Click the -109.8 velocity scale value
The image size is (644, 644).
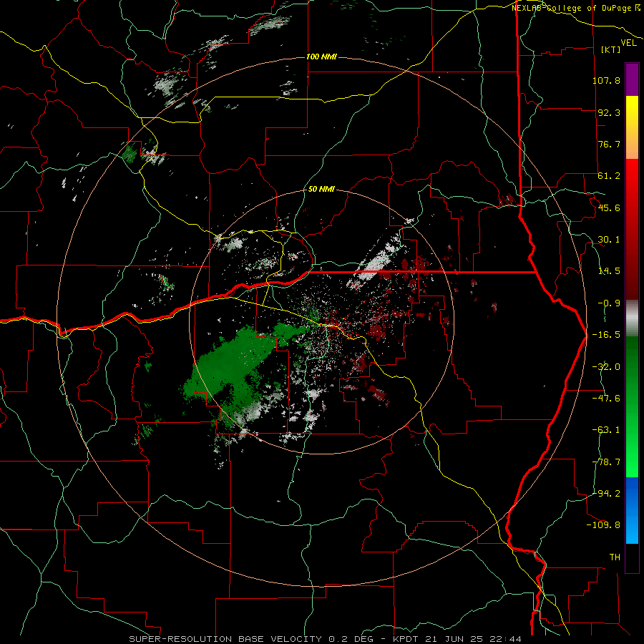tap(603, 525)
